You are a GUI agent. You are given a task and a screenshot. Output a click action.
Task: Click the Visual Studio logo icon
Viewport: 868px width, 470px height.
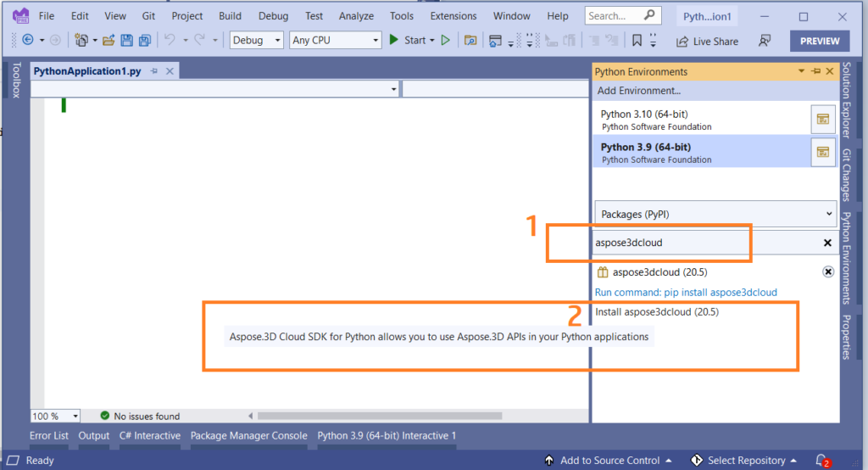(20, 15)
